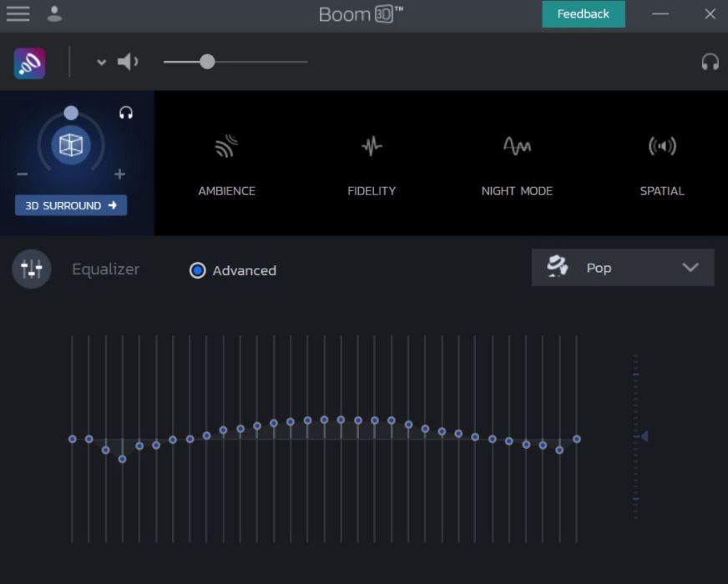Open the hamburger menu
728x584 pixels.
pyautogui.click(x=18, y=13)
